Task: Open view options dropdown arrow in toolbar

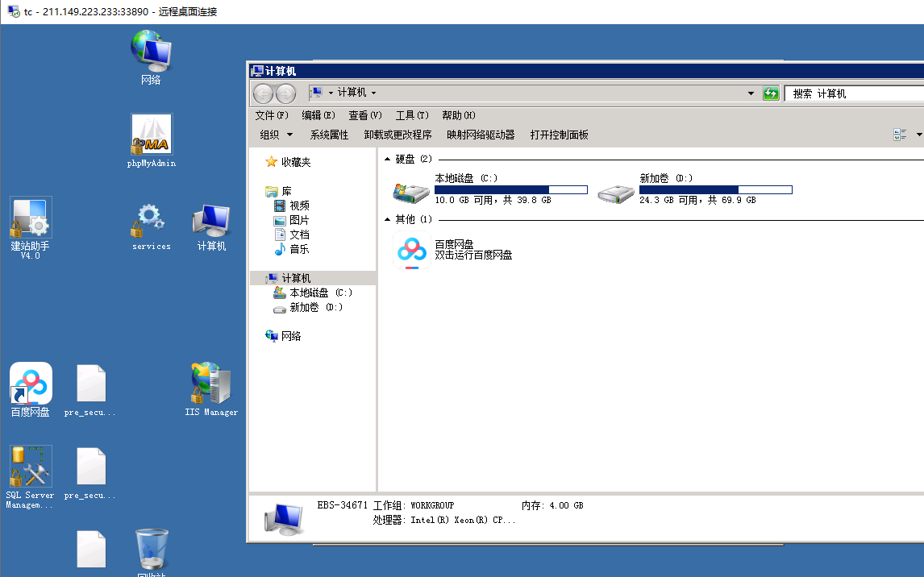Action: (918, 135)
